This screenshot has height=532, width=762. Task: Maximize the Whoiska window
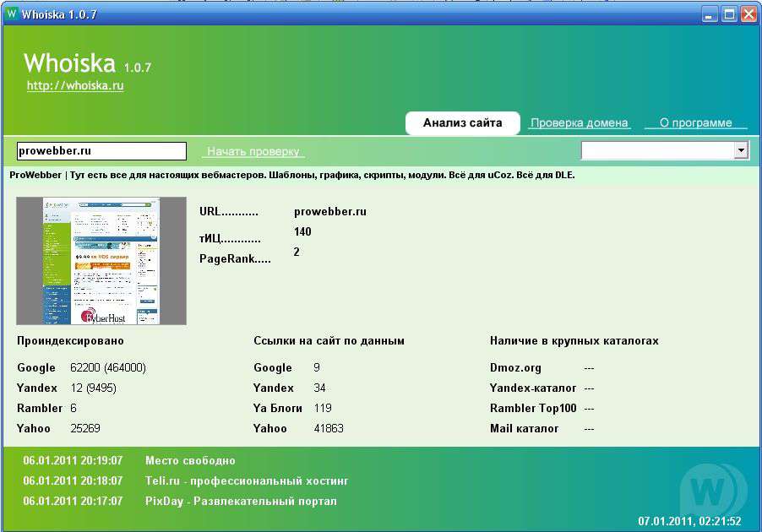tap(729, 14)
